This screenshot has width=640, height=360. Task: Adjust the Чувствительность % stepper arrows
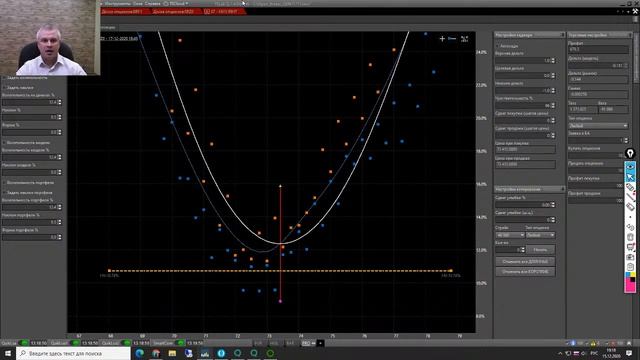[553, 105]
